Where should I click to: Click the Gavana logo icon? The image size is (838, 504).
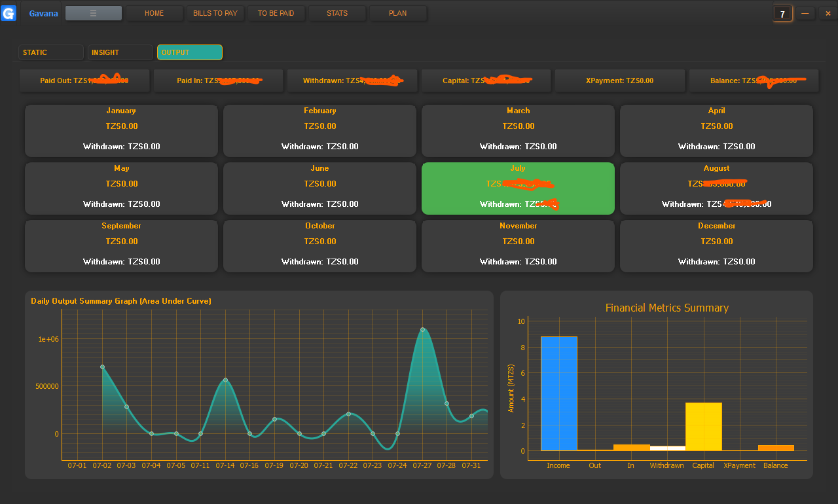pyautogui.click(x=9, y=13)
